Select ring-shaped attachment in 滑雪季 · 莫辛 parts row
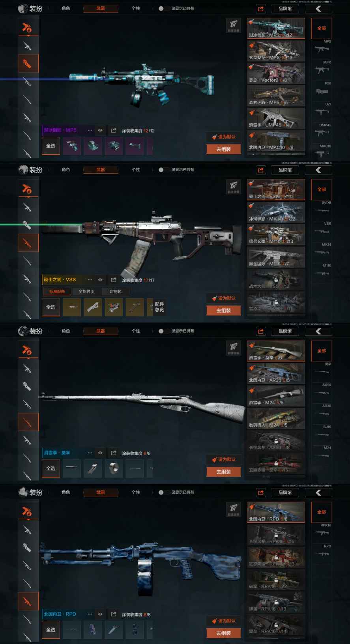 [114, 468]
